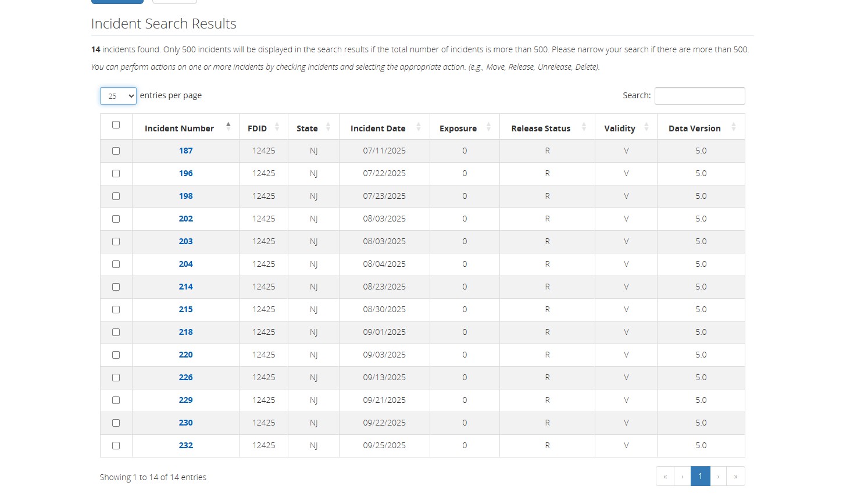Tick the checkbox for incident 187
This screenshot has width=868, height=504.
point(116,151)
